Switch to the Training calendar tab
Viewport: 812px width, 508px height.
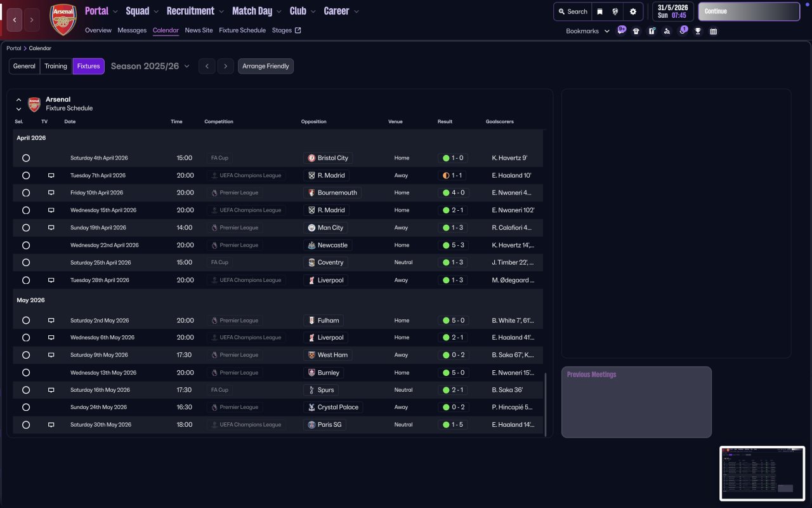(56, 66)
